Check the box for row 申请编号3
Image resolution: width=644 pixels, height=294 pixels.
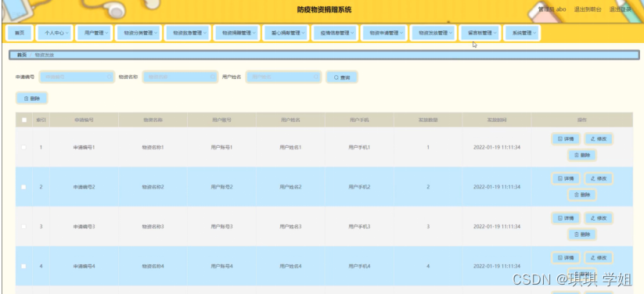(23, 227)
